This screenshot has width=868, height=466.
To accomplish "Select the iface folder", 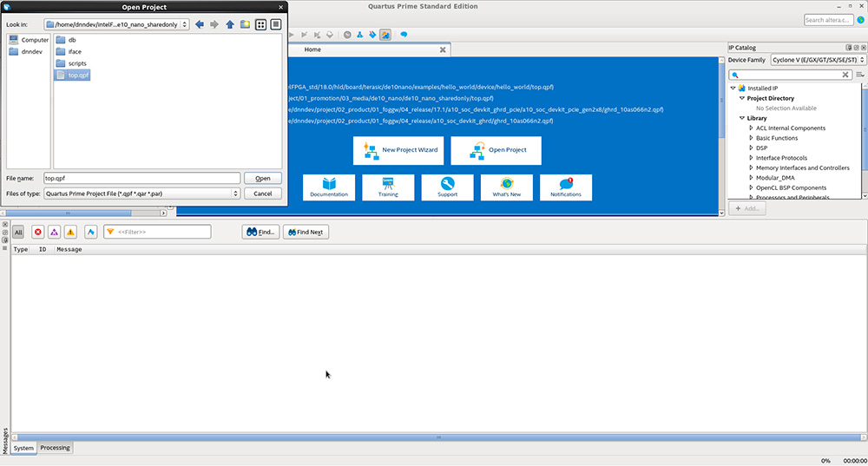I will 69,51.
